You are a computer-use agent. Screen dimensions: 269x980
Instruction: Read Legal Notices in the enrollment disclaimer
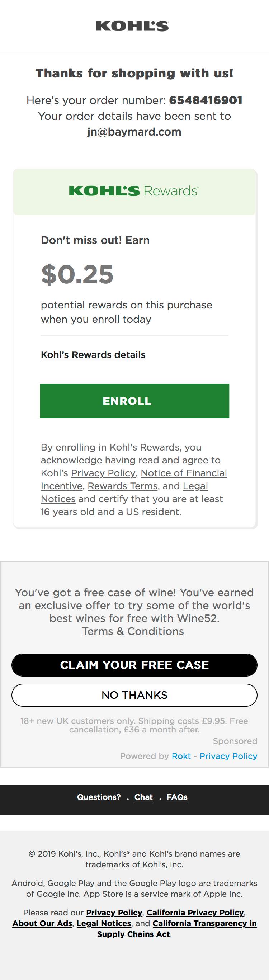pos(58,498)
